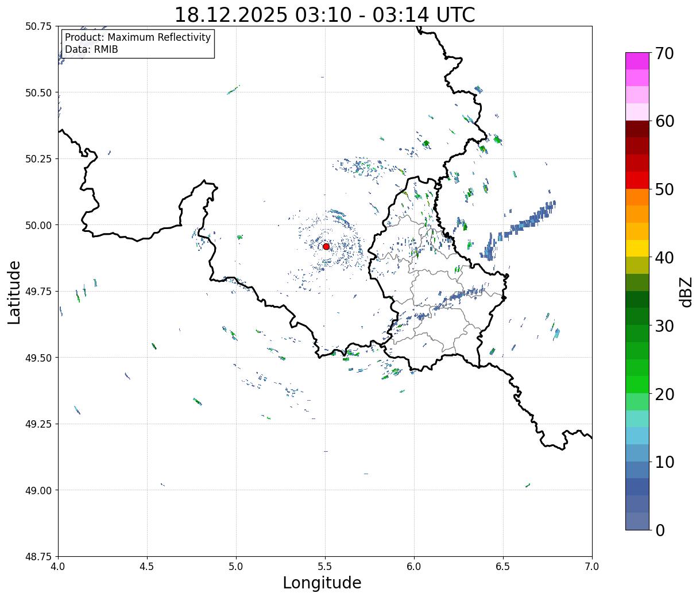The image size is (700, 597).
Task: Click colorbar tick label 10
Action: point(664,462)
